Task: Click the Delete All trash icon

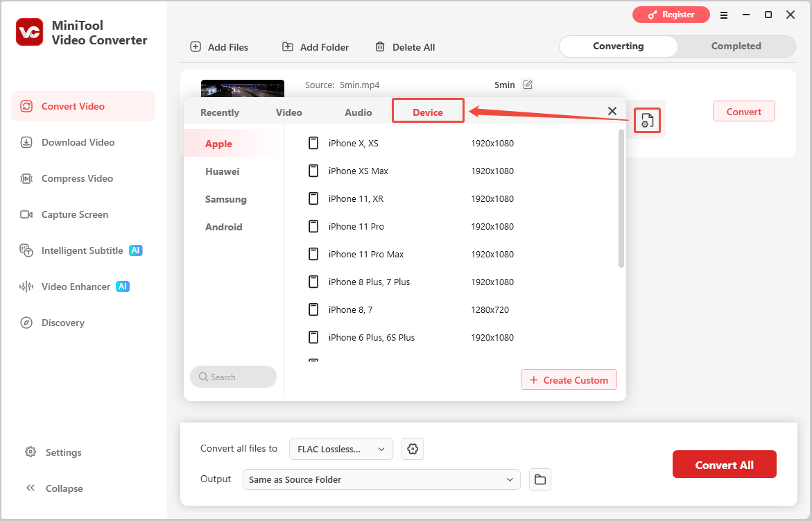Action: coord(380,46)
